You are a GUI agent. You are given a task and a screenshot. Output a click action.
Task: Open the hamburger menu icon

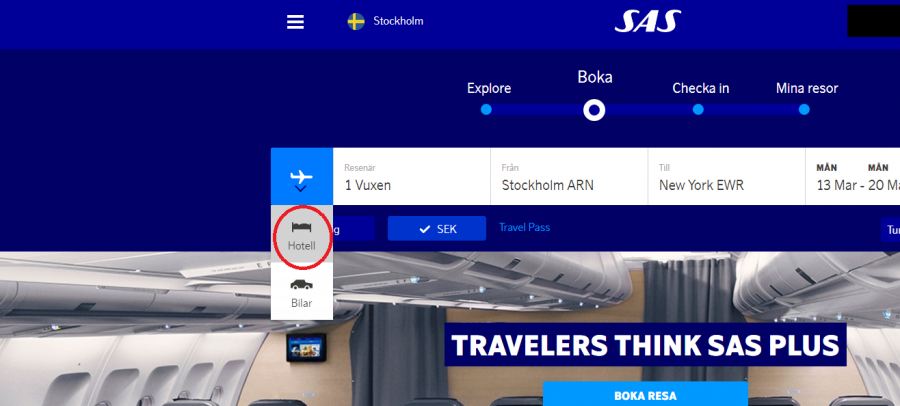coord(295,22)
